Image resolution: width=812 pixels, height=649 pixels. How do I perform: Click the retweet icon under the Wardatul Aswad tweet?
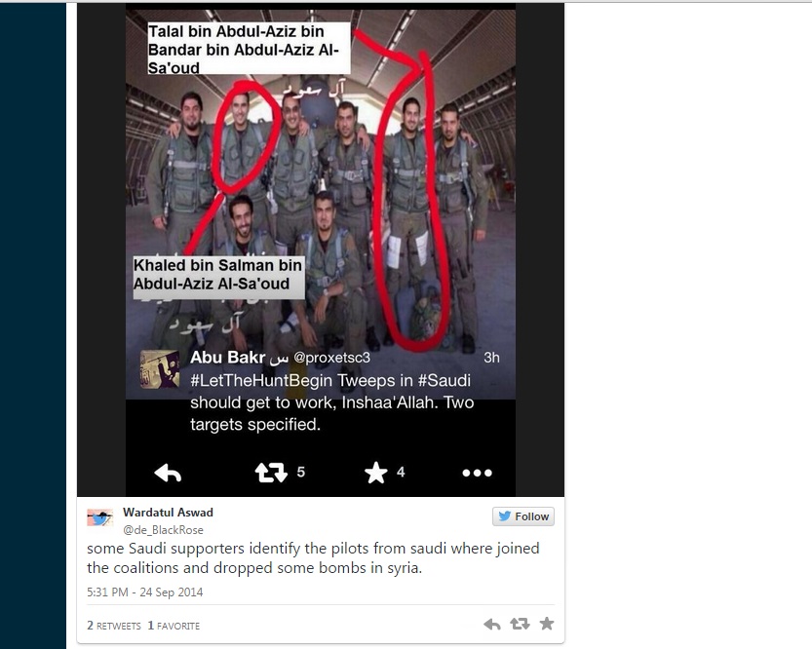520,624
